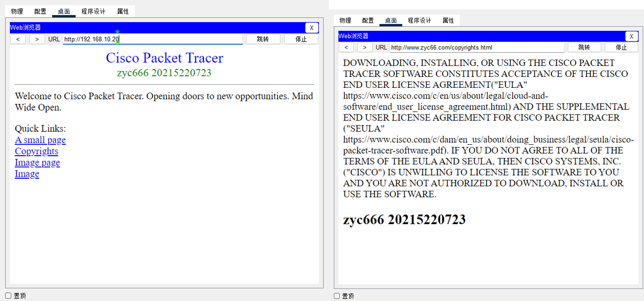Open the 'Image' link
Image resolution: width=644 pixels, height=301 pixels.
coord(27,173)
